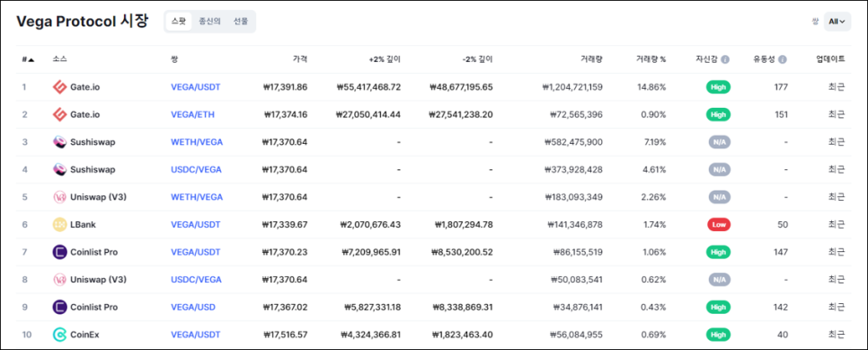The width and height of the screenshot is (868, 350).
Task: Sort by the # column arrow
Action: click(31, 59)
